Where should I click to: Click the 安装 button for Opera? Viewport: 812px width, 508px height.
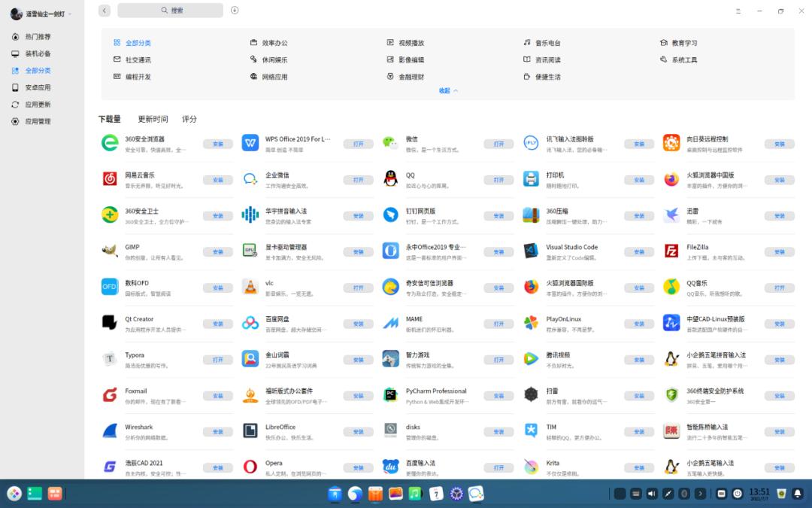(x=359, y=467)
